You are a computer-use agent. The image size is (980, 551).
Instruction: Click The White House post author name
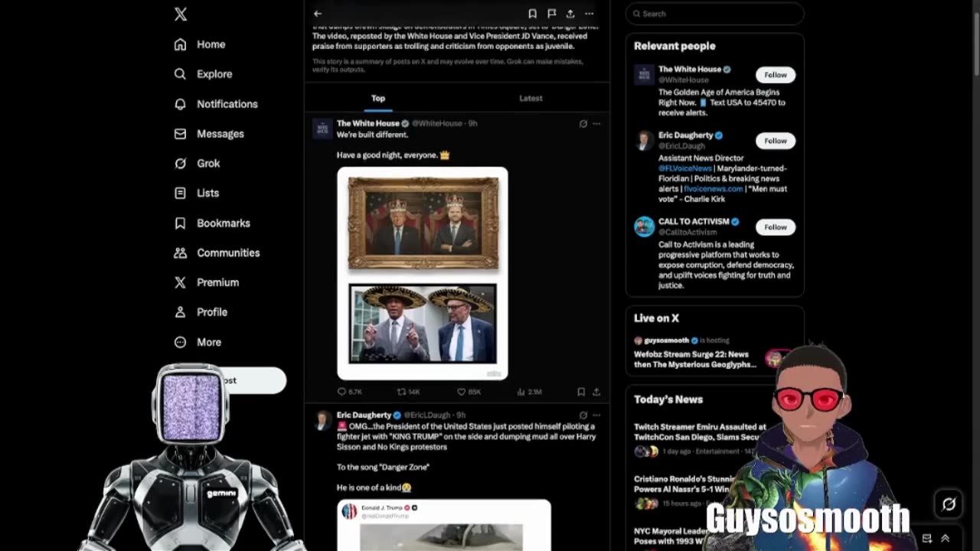coord(368,123)
